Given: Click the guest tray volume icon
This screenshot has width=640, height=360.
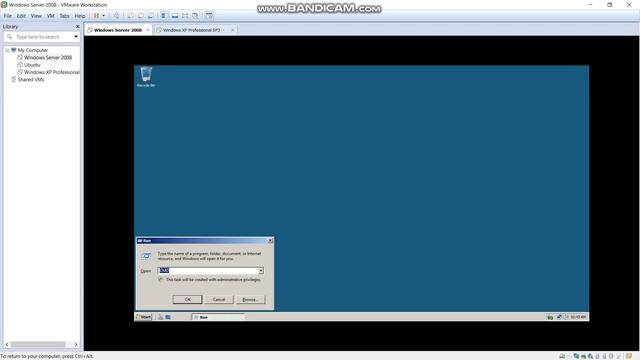Looking at the screenshot, I should click(565, 317).
